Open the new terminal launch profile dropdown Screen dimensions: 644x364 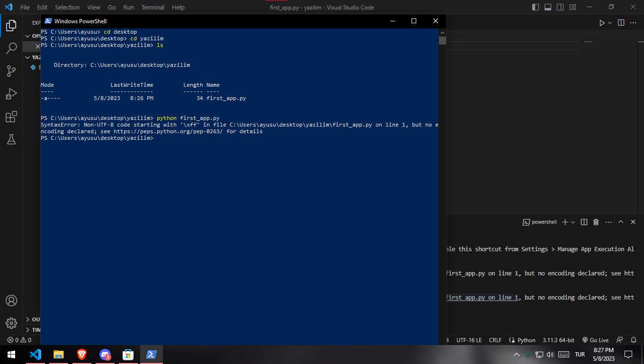click(573, 222)
